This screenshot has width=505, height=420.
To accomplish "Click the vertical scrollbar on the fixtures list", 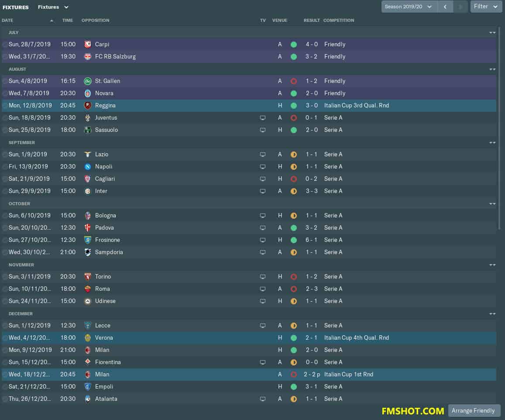I will pos(499,129).
